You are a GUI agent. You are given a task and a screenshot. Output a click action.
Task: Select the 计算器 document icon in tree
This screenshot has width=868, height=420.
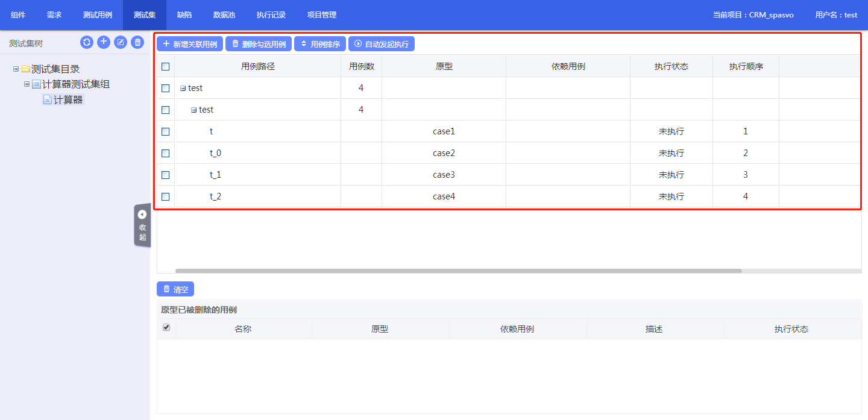(x=47, y=100)
